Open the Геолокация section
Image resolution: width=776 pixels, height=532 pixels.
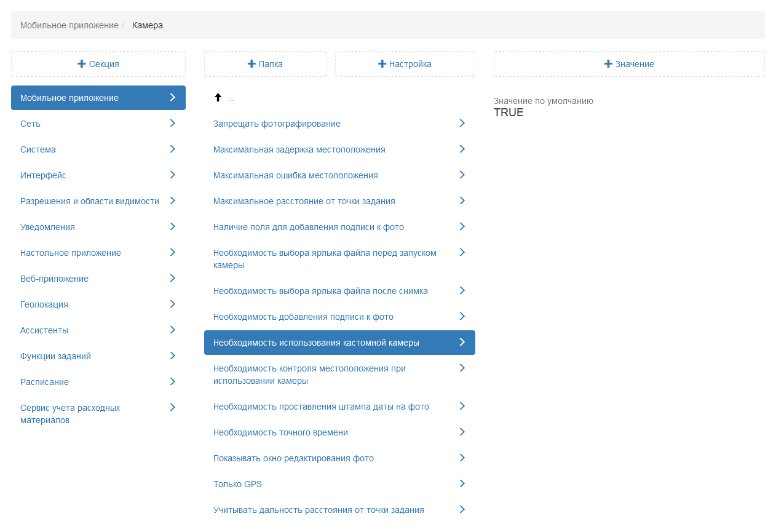click(x=98, y=304)
